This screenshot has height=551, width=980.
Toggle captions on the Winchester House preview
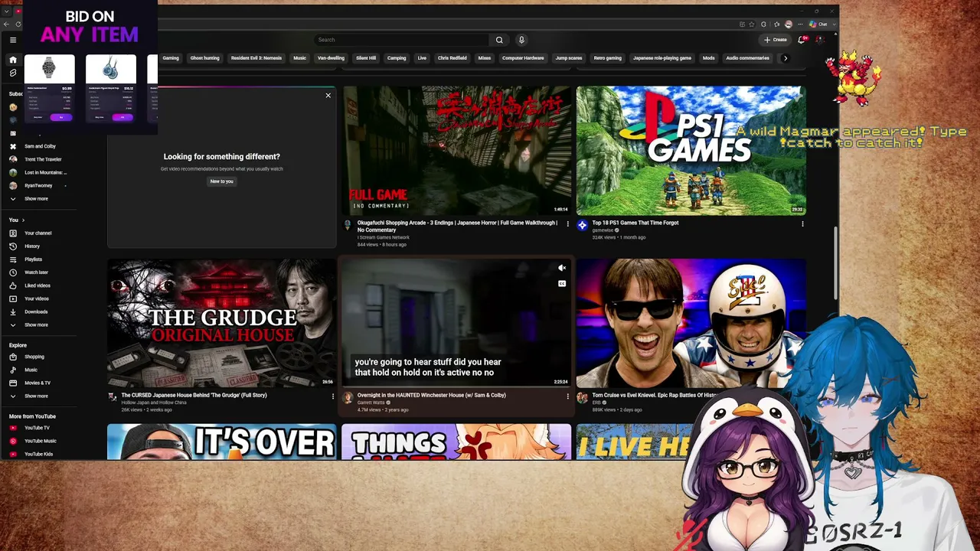coord(562,283)
